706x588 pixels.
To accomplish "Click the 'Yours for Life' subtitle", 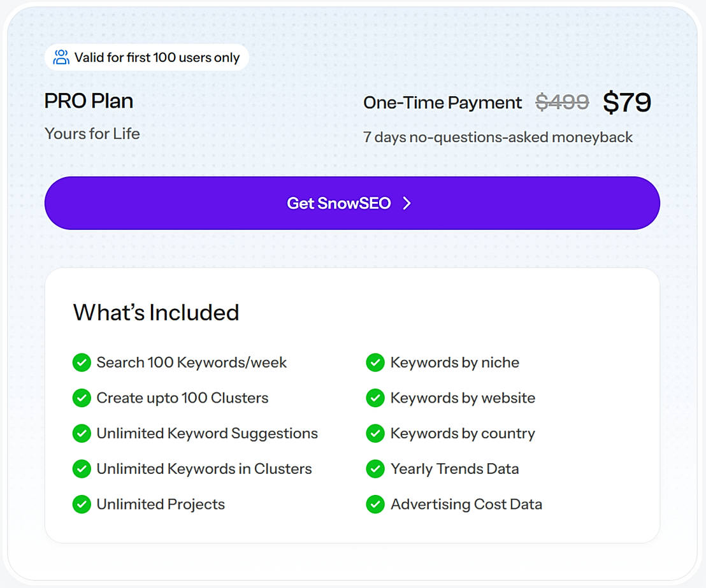I will pos(92,134).
